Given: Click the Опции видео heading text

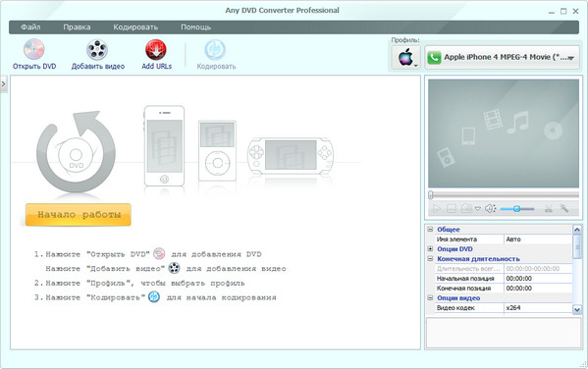Looking at the screenshot, I should pos(458,297).
